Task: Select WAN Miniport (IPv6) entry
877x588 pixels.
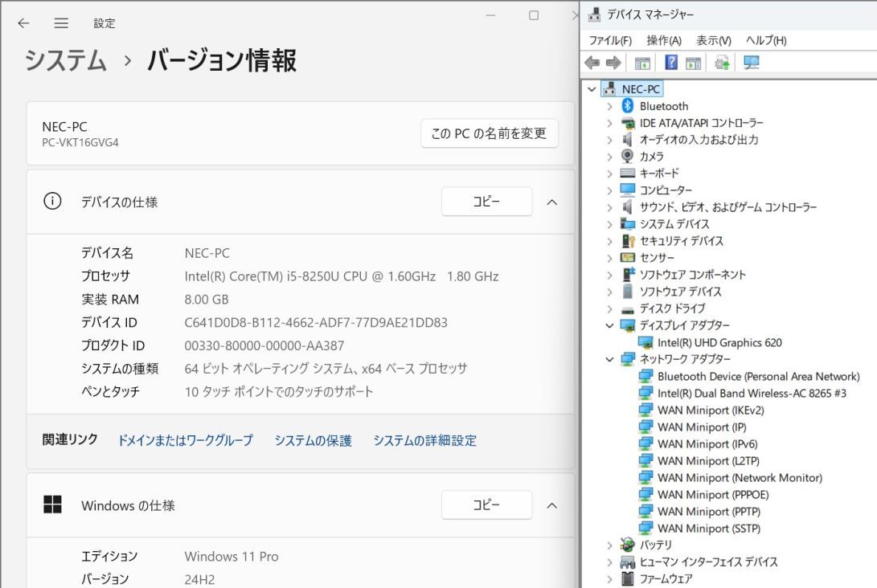Action: (707, 443)
